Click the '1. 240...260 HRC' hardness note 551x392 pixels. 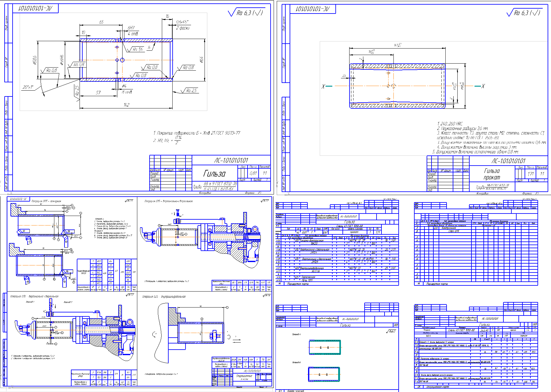450,123
